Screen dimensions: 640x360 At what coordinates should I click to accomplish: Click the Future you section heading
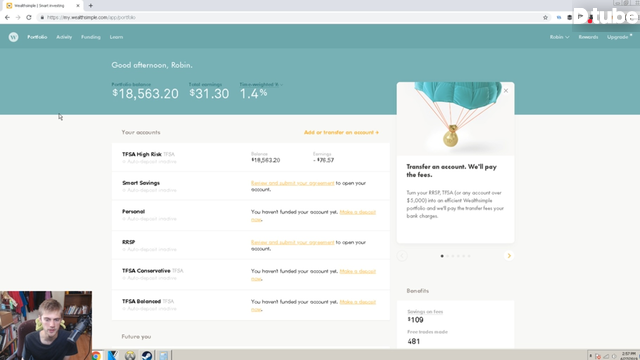pos(136,337)
